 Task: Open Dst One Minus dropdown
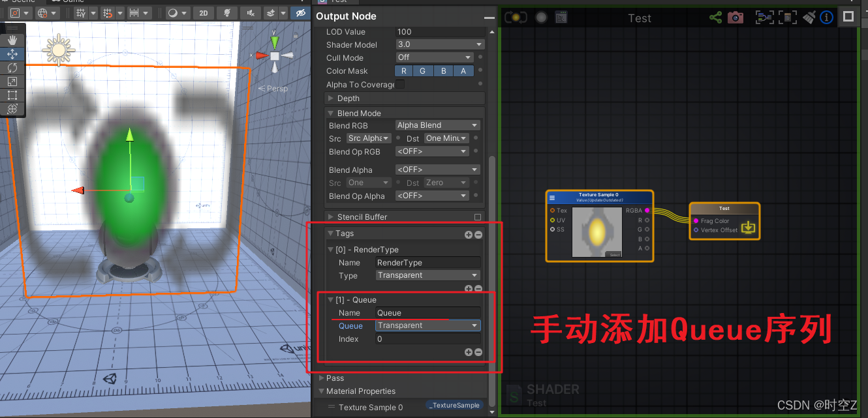click(x=446, y=138)
